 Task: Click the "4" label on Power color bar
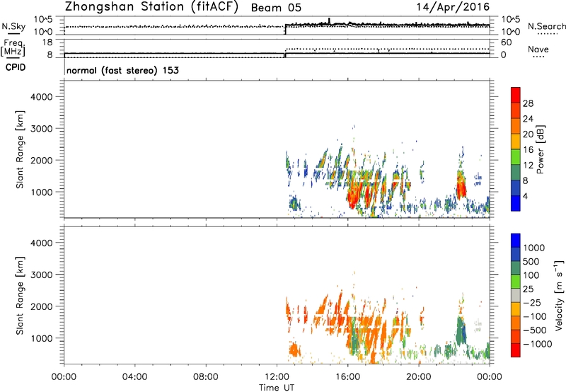click(x=526, y=196)
